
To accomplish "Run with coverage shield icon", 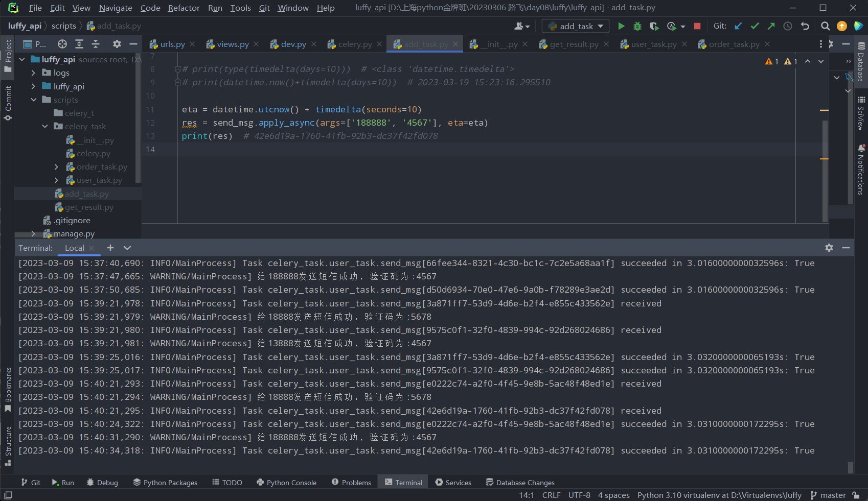I will [654, 26].
